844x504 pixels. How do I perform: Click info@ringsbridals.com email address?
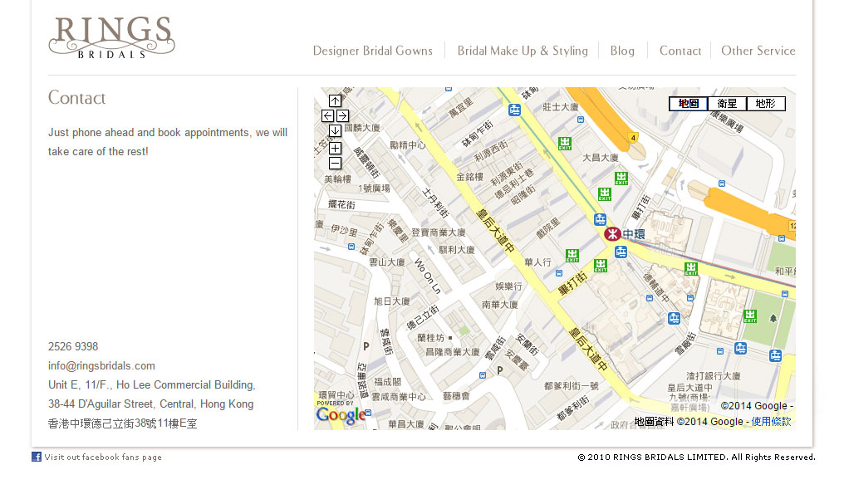(101, 366)
